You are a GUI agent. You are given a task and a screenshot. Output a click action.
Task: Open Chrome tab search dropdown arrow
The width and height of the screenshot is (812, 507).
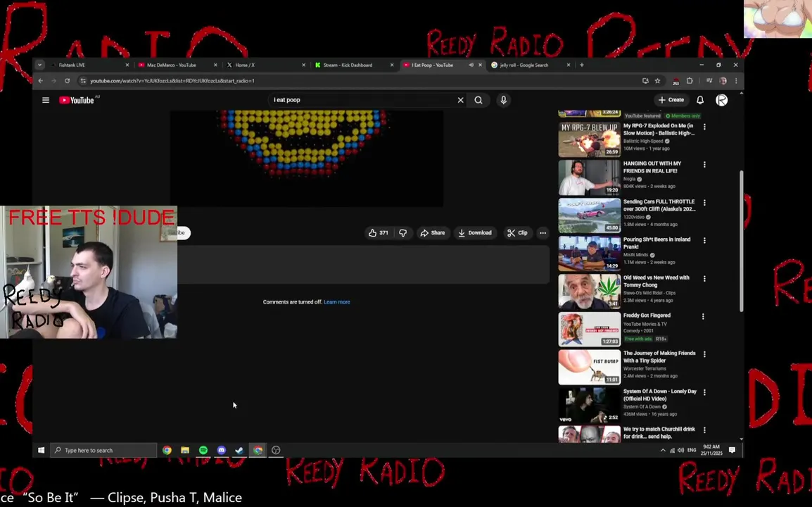(40, 65)
